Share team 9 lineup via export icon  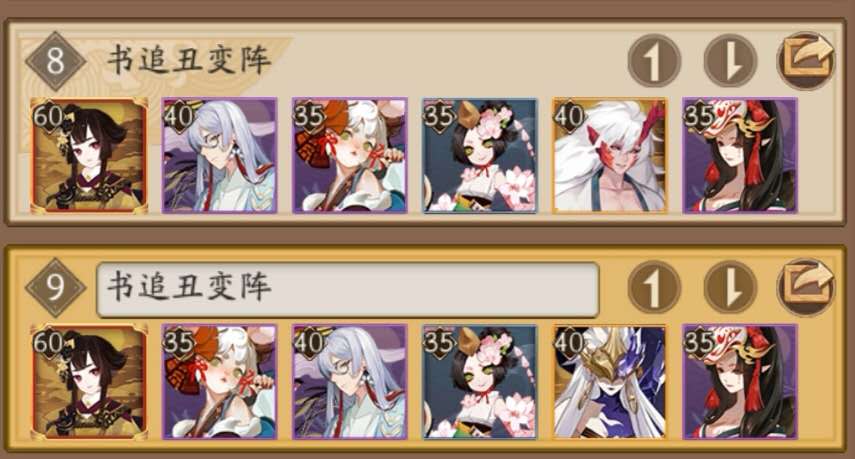coord(806,287)
